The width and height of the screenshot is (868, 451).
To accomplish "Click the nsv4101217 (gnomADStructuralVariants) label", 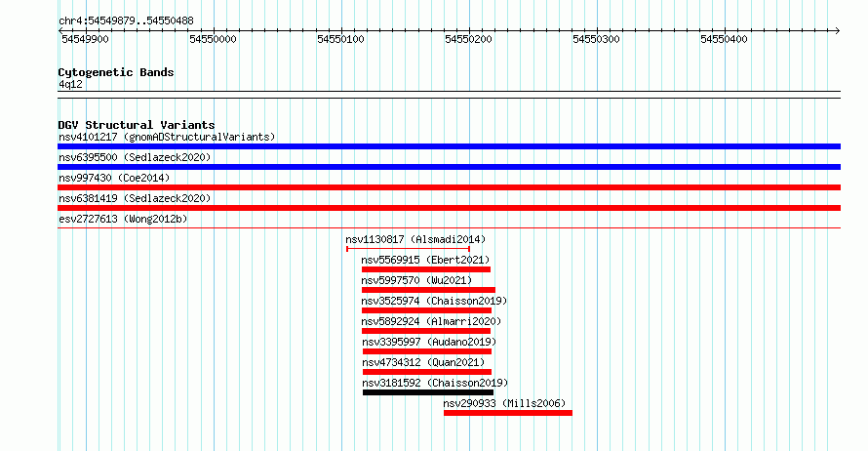I will 167,137.
